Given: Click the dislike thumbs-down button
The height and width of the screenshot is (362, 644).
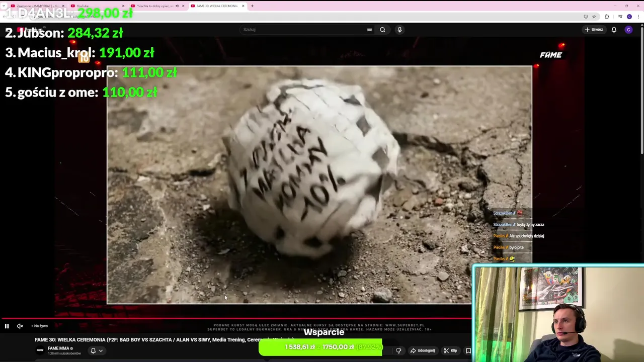Looking at the screenshot, I should click(x=398, y=350).
